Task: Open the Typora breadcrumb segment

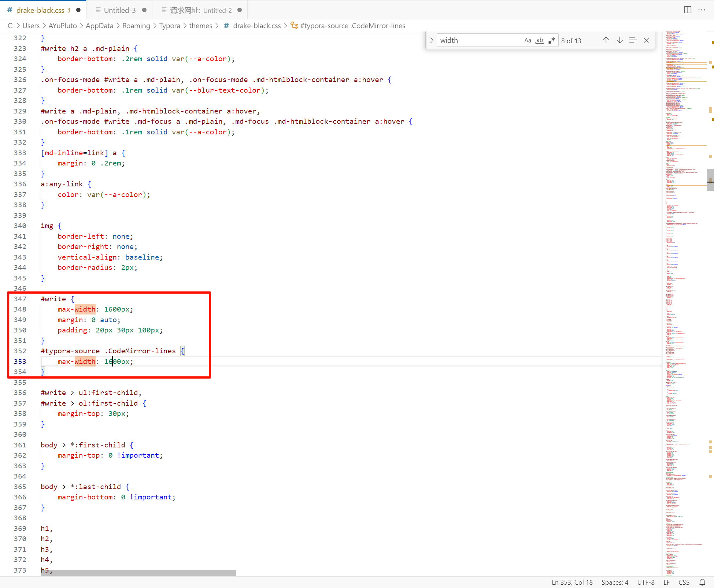Action: (x=170, y=26)
